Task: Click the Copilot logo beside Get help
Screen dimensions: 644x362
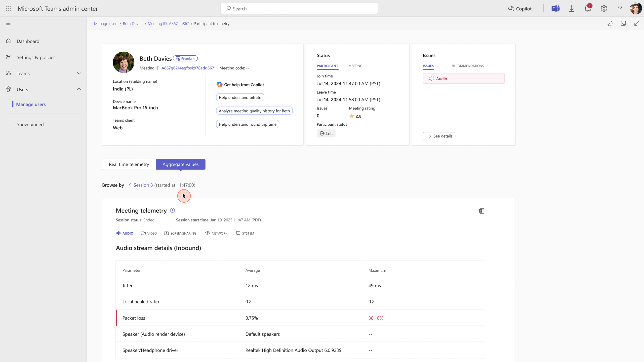Action: (x=219, y=85)
